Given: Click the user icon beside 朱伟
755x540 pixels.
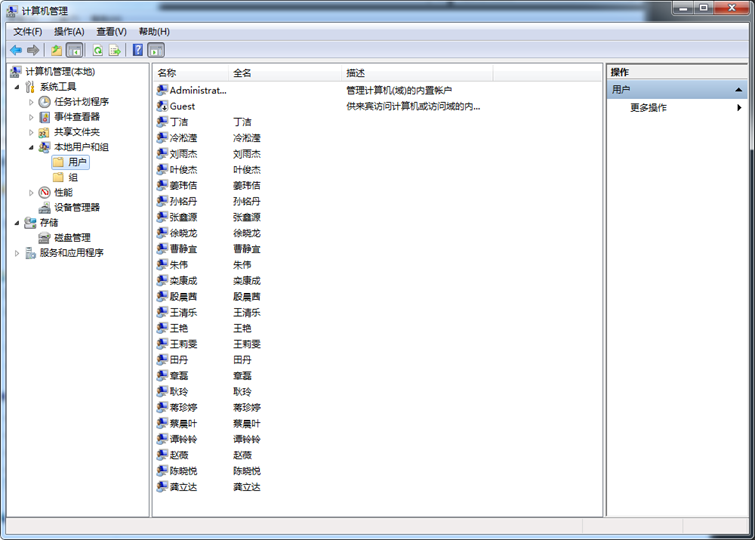Looking at the screenshot, I should click(162, 264).
